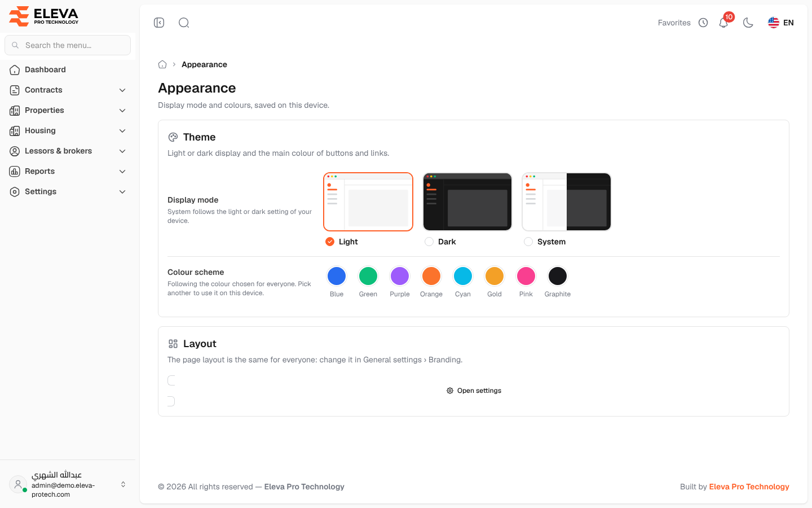Expand the Properties menu chevron
812x508 pixels.
click(122, 110)
